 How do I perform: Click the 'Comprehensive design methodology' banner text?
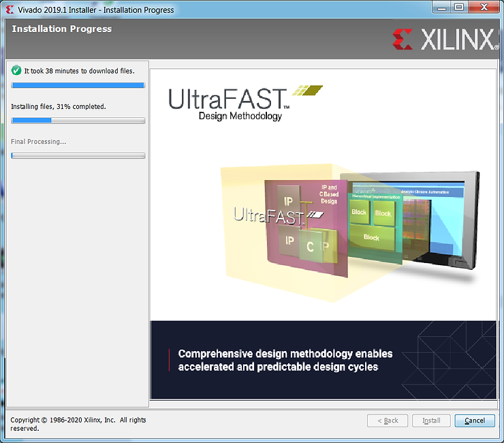point(285,361)
